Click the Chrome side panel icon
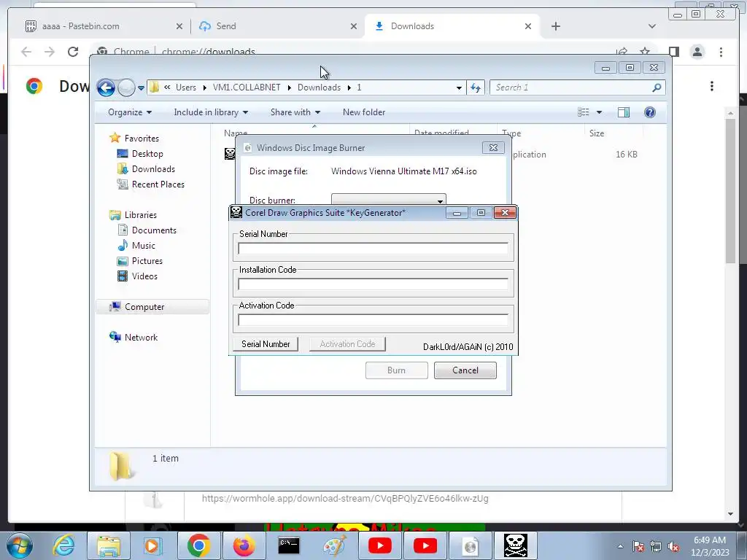 (x=673, y=52)
